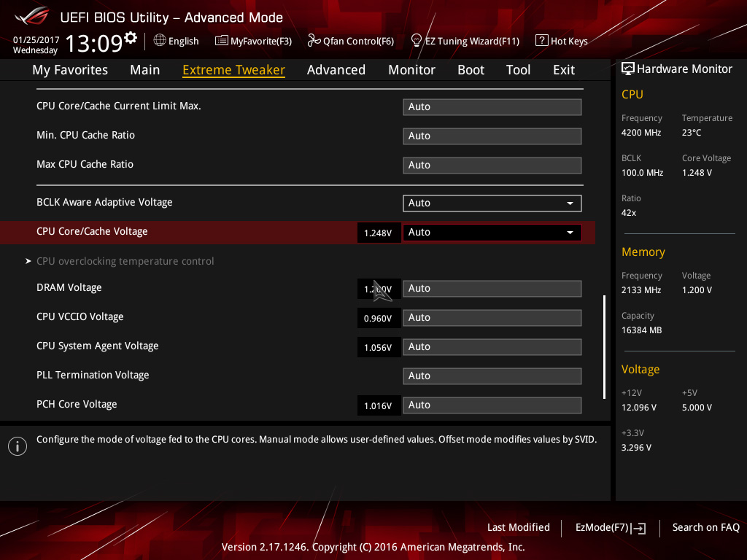This screenshot has height=560, width=747.
Task: Click the 23°C temperature reading
Action: pyautogui.click(x=692, y=133)
